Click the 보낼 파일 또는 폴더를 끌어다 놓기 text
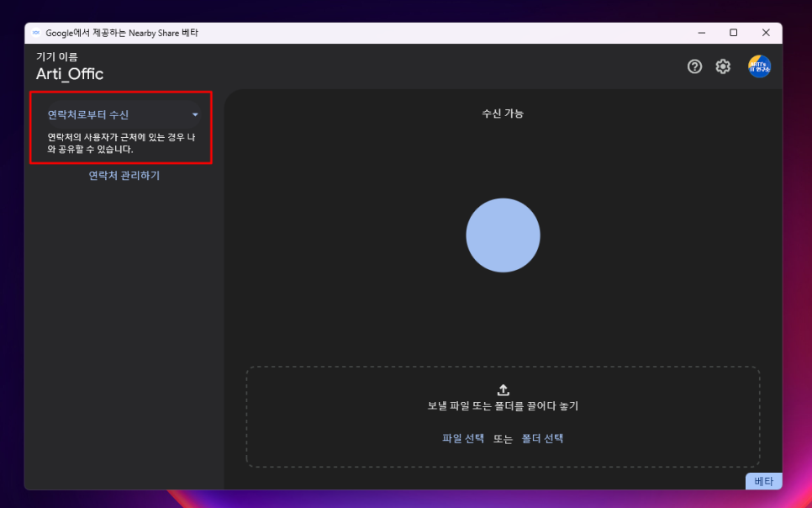This screenshot has width=812, height=508. (x=503, y=406)
